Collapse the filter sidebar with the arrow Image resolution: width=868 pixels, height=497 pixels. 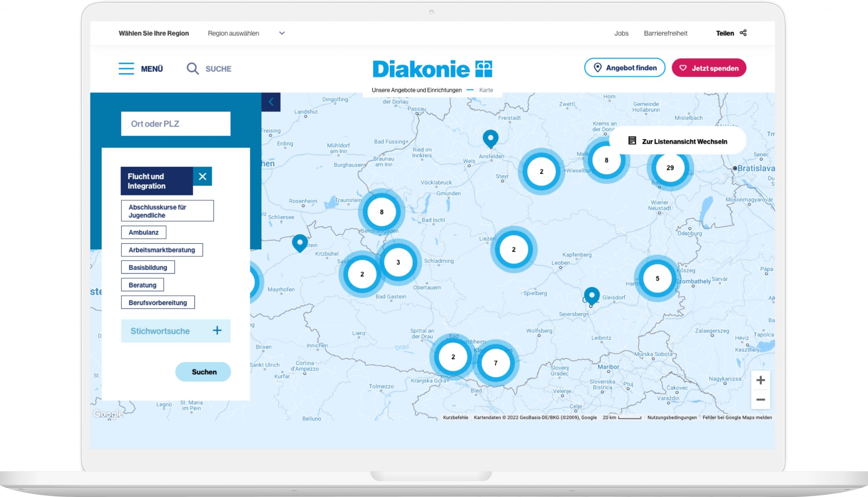271,102
